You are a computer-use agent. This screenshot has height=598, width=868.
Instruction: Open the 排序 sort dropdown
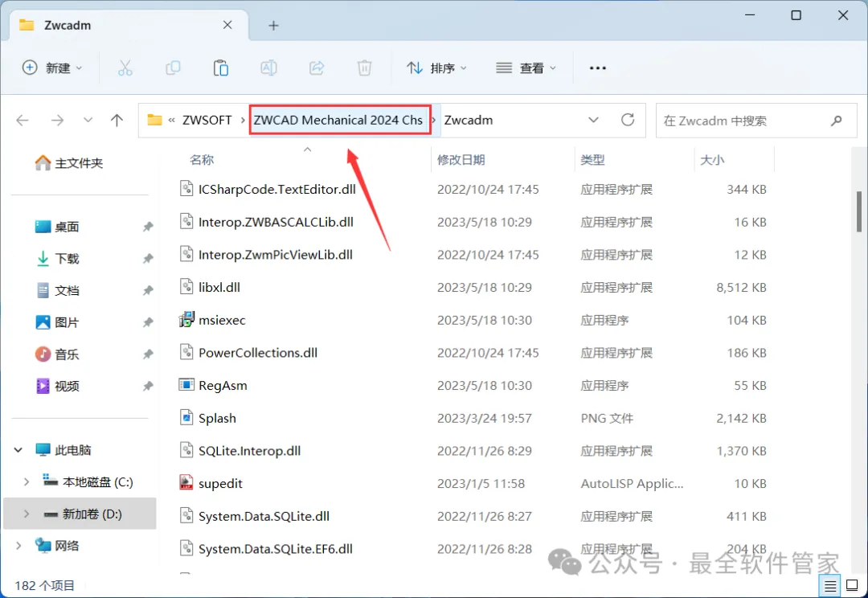pyautogui.click(x=436, y=68)
